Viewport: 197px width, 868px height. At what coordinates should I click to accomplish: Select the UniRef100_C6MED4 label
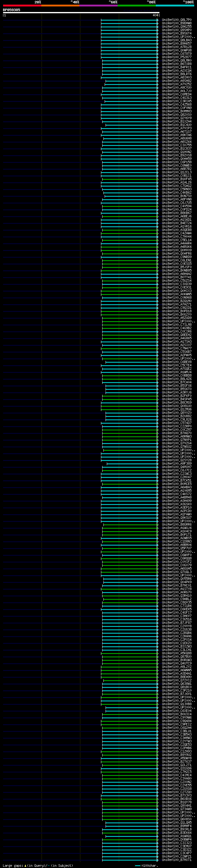coord(176,94)
